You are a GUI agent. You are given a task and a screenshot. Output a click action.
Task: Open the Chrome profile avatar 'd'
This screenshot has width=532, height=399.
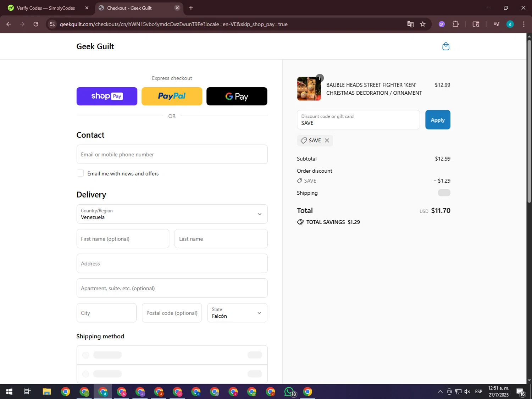coord(510,24)
